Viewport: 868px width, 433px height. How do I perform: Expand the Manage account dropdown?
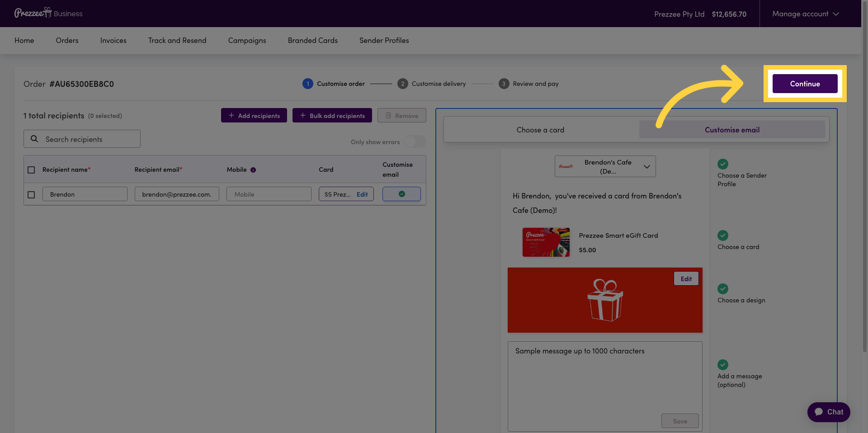coord(806,14)
